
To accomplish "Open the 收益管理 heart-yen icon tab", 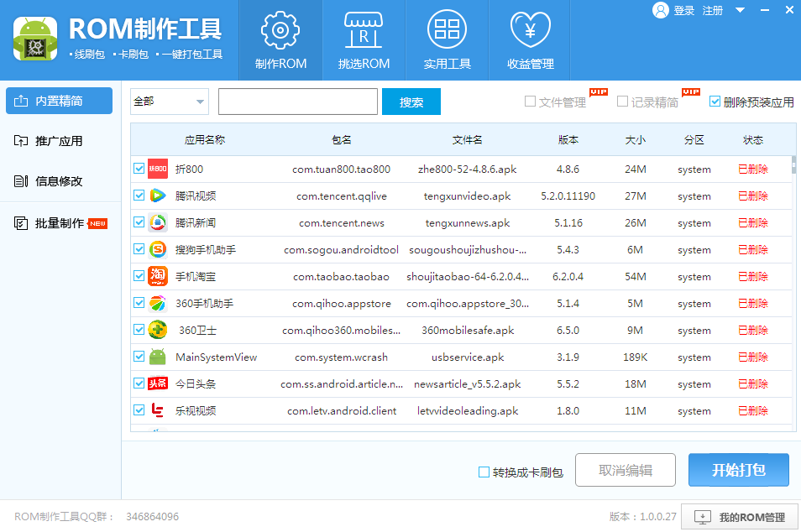I will pyautogui.click(x=531, y=40).
